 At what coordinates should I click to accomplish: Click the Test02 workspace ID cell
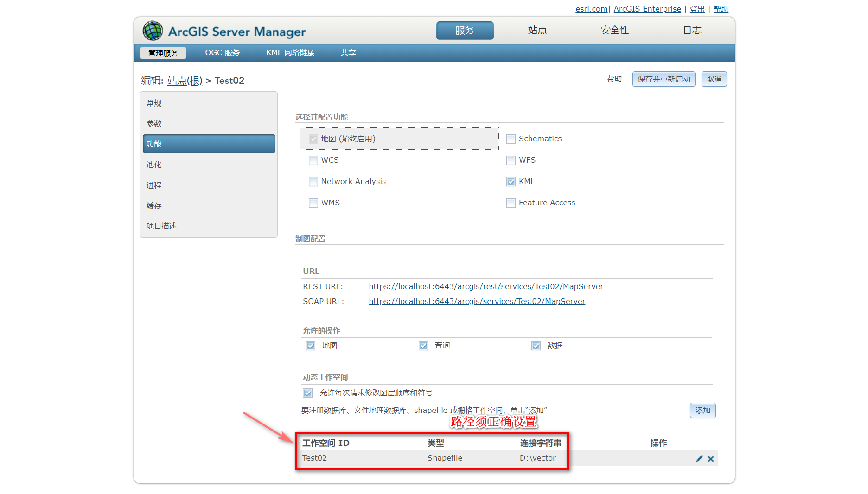314,458
